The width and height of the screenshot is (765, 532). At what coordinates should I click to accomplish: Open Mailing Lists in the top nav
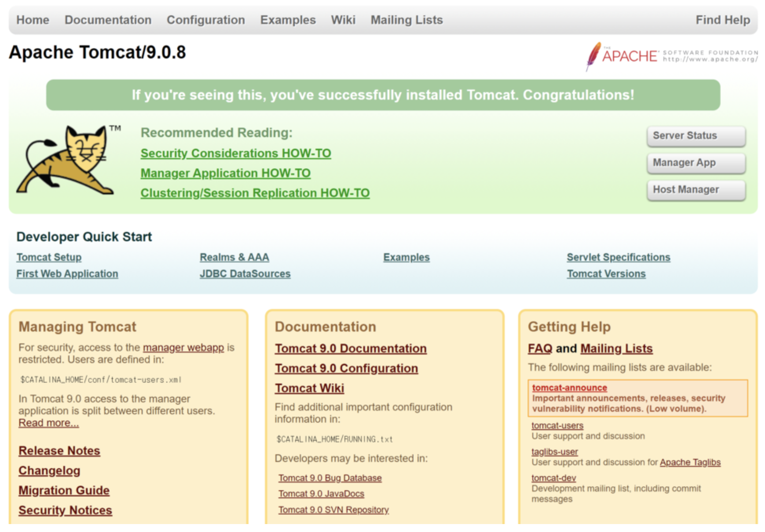407,20
